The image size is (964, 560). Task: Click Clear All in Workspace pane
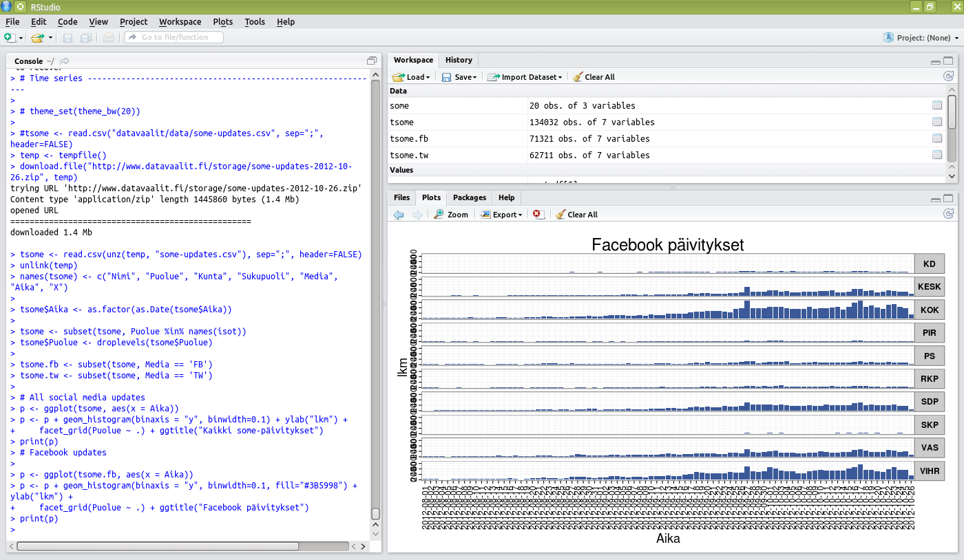click(594, 77)
